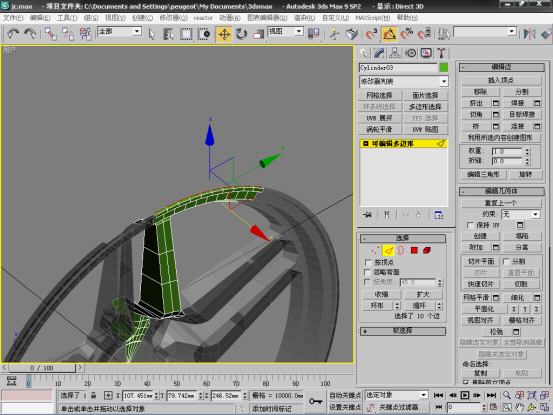553x415 pixels.
Task: Click the 网格选择 button
Action: 379,95
